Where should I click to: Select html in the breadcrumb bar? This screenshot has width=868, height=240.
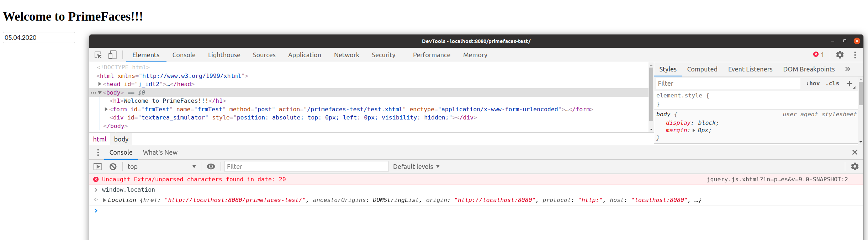[100, 139]
